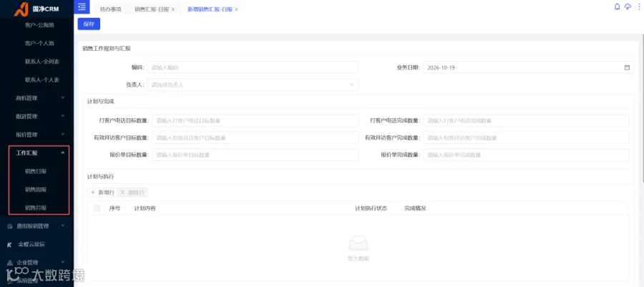The image size is (644, 287).
Task: Click the 计划执行状态 column header
Action: coord(371,208)
